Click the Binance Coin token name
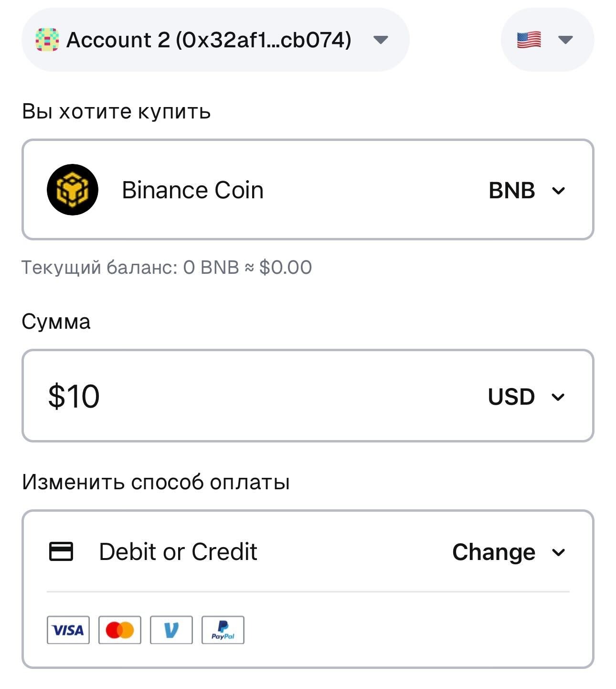 click(192, 190)
